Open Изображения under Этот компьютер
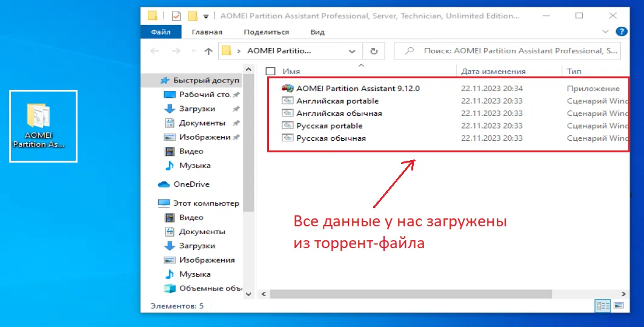Image resolution: width=644 pixels, height=327 pixels. click(199, 260)
